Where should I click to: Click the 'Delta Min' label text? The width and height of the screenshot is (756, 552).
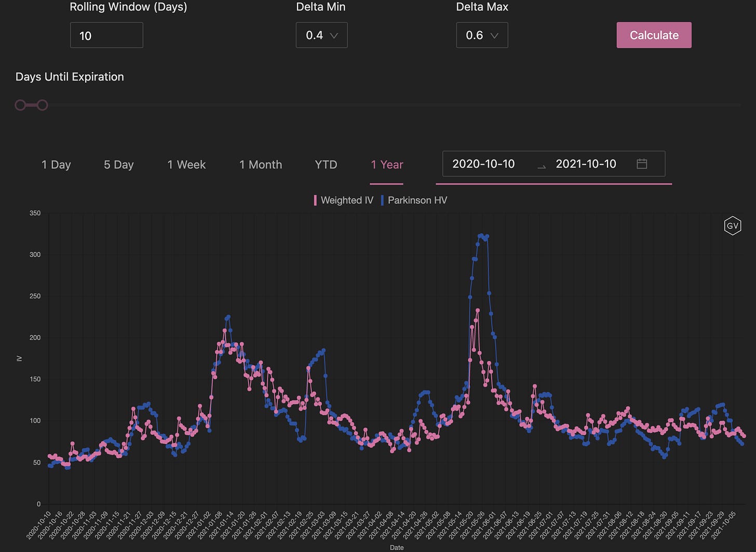[x=320, y=7]
